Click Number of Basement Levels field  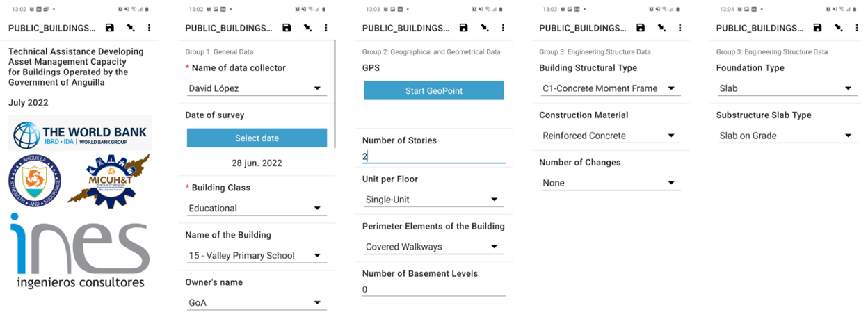433,289
